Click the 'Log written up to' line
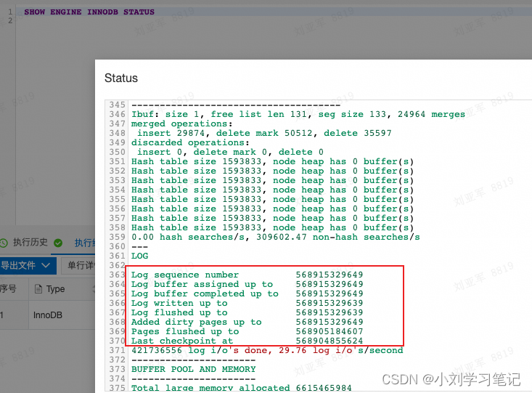The height and width of the screenshot is (393, 532). pos(247,303)
